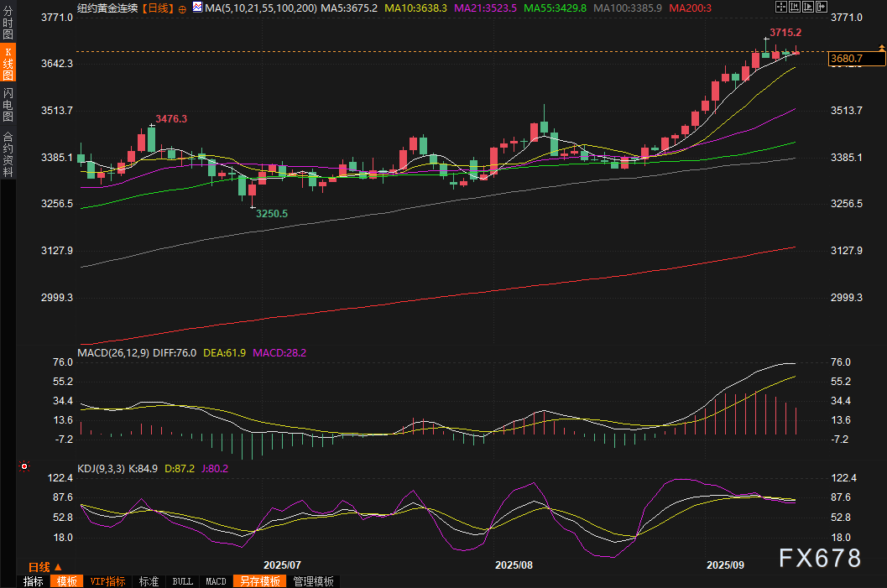Apply the 标准 template

tap(149, 581)
